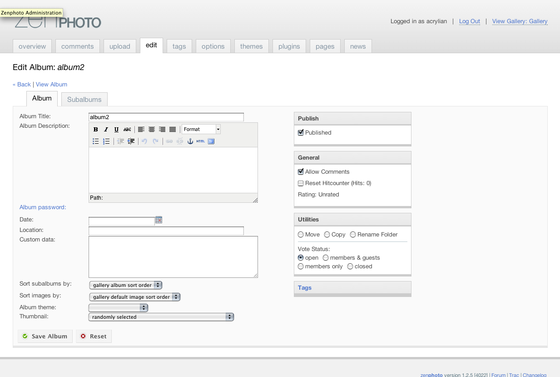560x377 pixels.
Task: Click the Save Album button
Action: click(45, 336)
